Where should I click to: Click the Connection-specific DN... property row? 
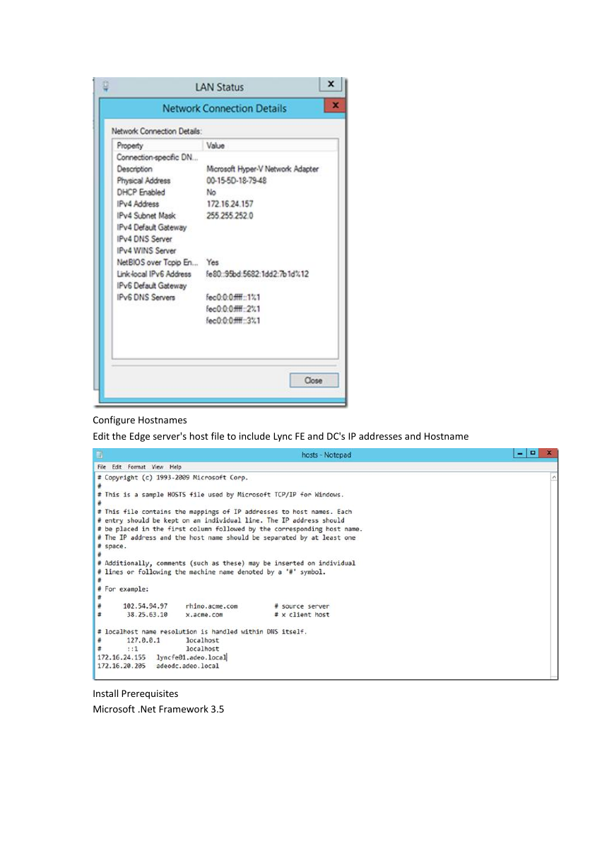[x=225, y=158]
